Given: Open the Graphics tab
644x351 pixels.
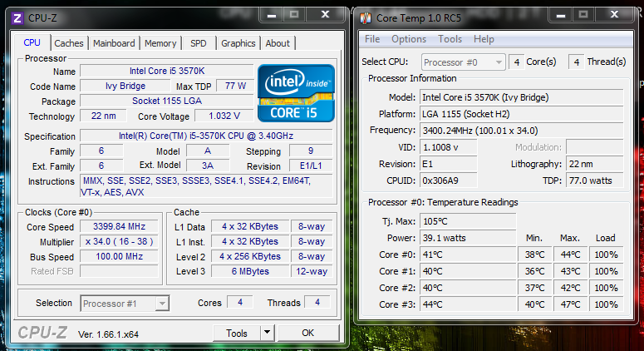Looking at the screenshot, I should pyautogui.click(x=238, y=43).
